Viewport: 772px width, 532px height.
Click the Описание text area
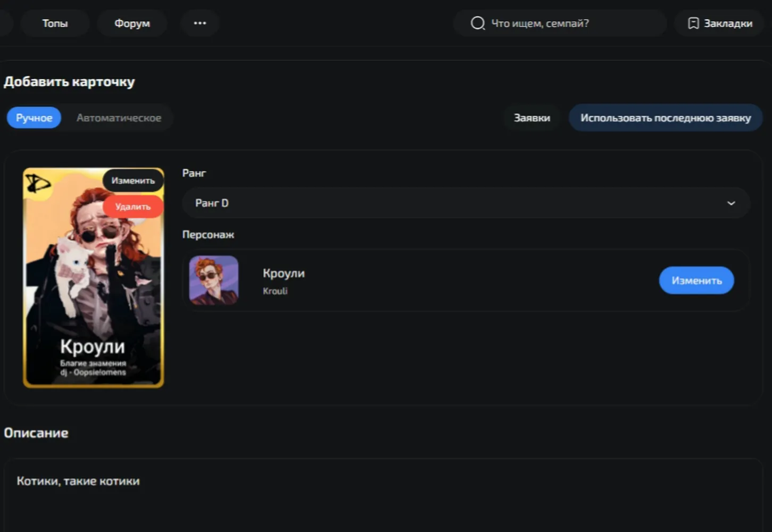(x=383, y=495)
